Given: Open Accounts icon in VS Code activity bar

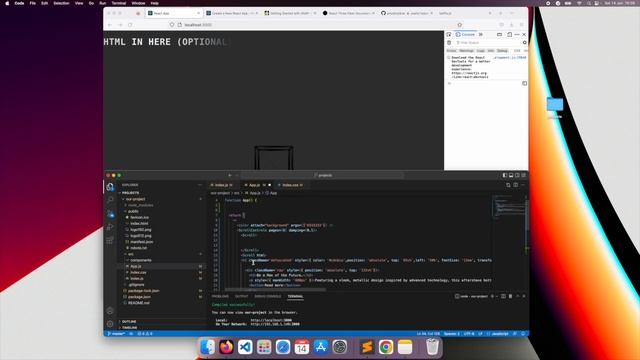Looking at the screenshot, I should (x=110, y=311).
